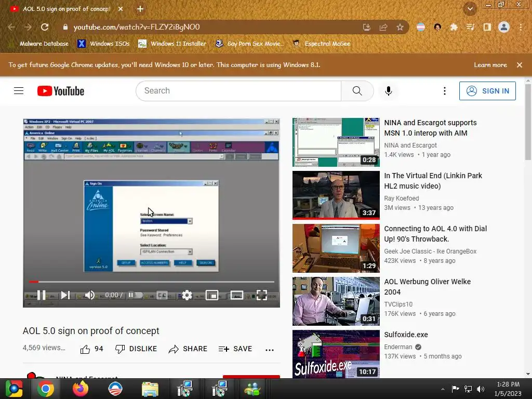Viewport: 532px width, 399px height.
Task: Click the YouTube search magnifier button
Action: (357, 91)
